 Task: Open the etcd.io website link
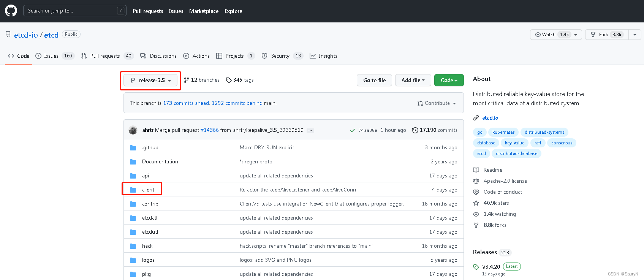coord(490,118)
